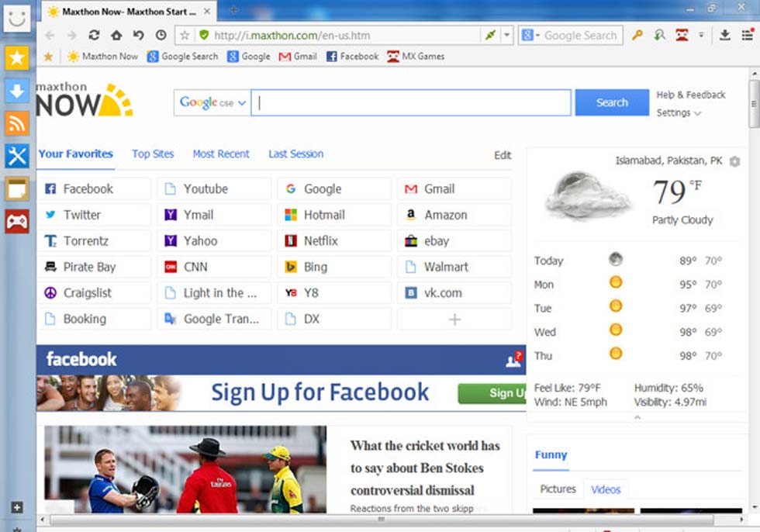
Task: Open the Tools sidebar icon with crossed wrench
Action: point(17,156)
